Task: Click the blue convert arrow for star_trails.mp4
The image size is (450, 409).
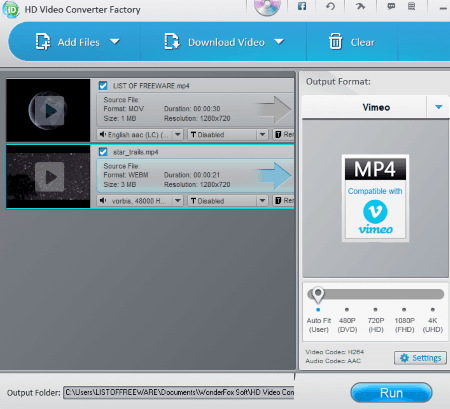Action: tap(276, 176)
